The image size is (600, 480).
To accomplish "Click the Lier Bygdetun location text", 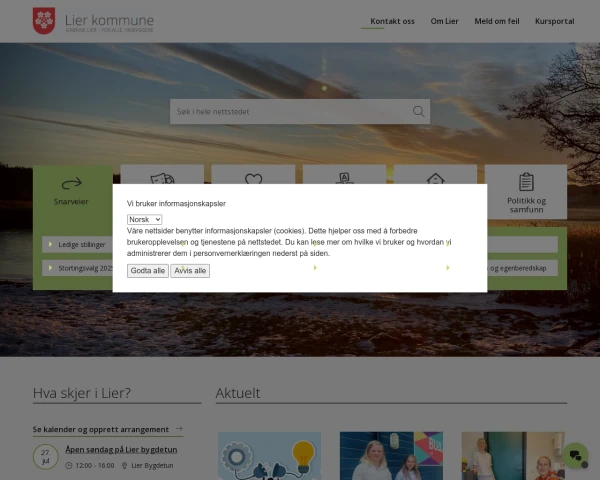I will (152, 465).
